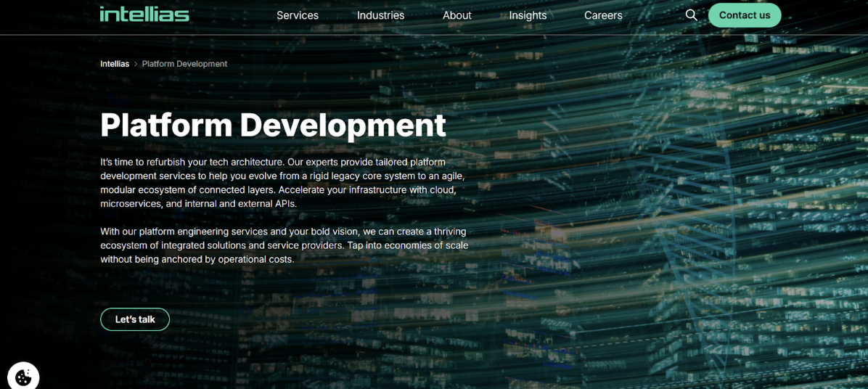Click the phrase "internal and external APIs"
The image size is (868, 389).
click(x=240, y=204)
